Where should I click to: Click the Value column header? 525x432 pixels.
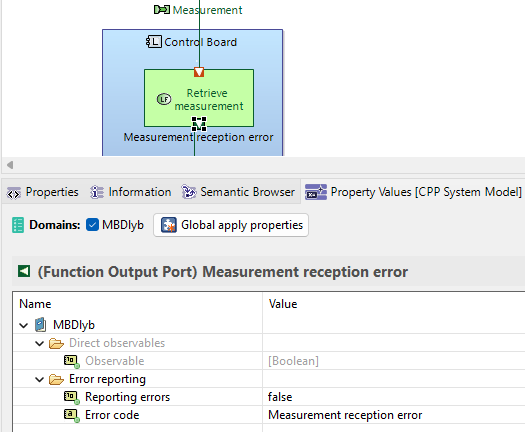(394, 304)
